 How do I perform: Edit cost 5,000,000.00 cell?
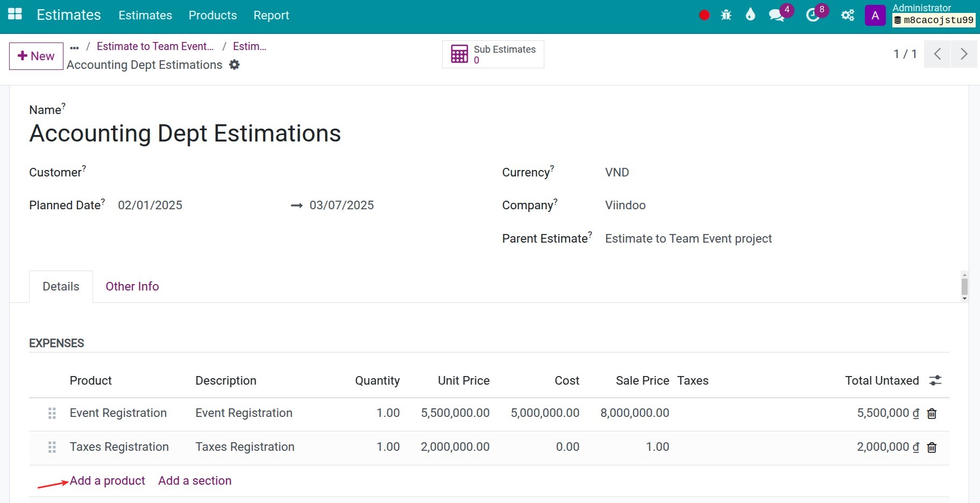(x=545, y=413)
